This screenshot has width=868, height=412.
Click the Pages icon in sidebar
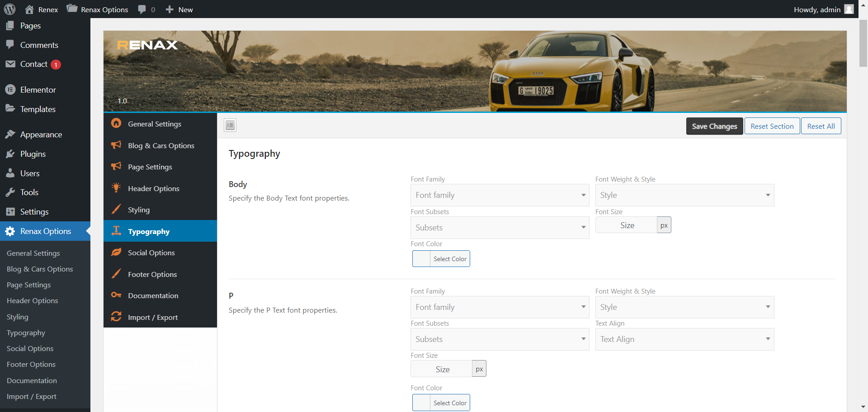[x=10, y=26]
